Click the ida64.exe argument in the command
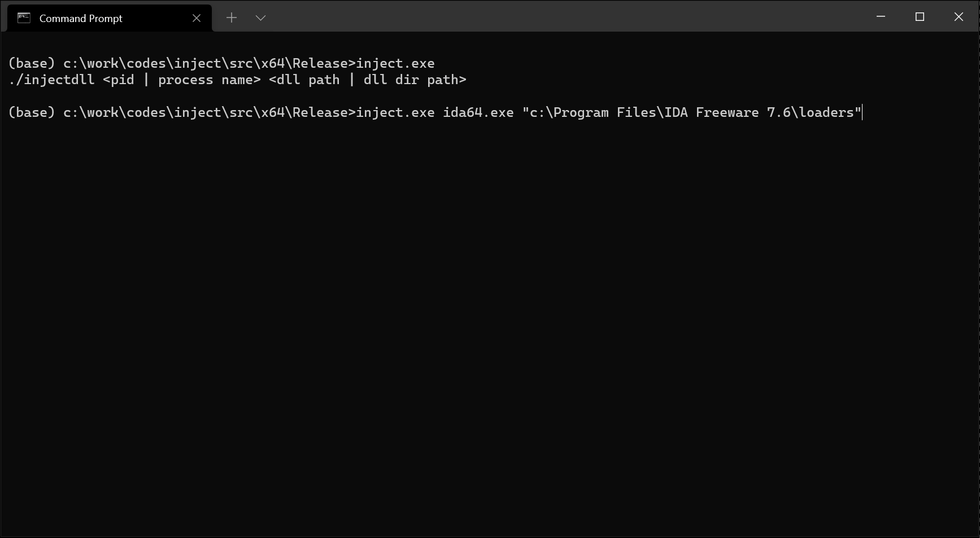This screenshot has width=980, height=538. tap(476, 112)
